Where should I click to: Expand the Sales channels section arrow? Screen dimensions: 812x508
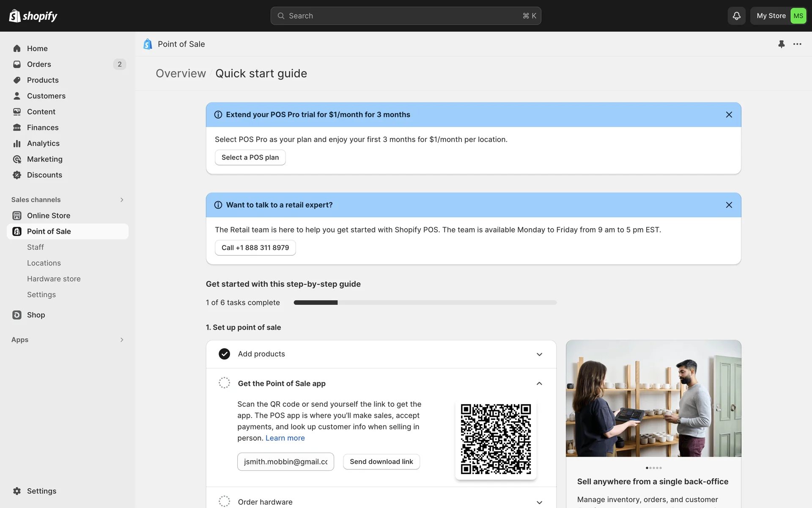(122, 200)
